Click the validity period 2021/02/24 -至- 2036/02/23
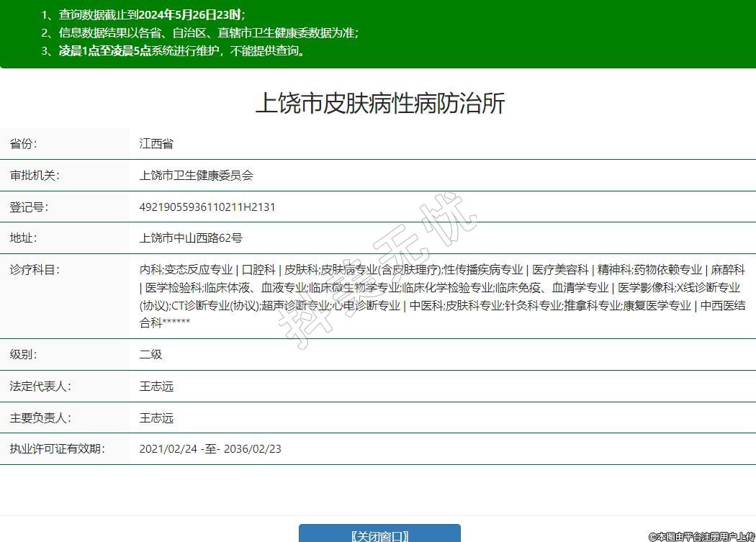Viewport: 756px width, 542px height. click(210, 449)
